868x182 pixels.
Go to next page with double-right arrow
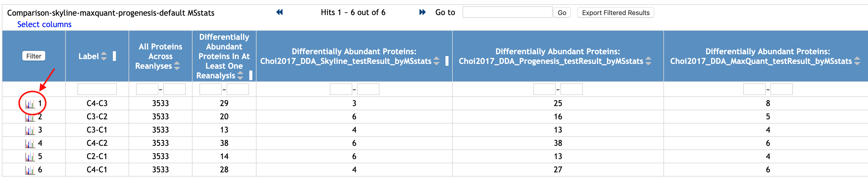pos(422,12)
